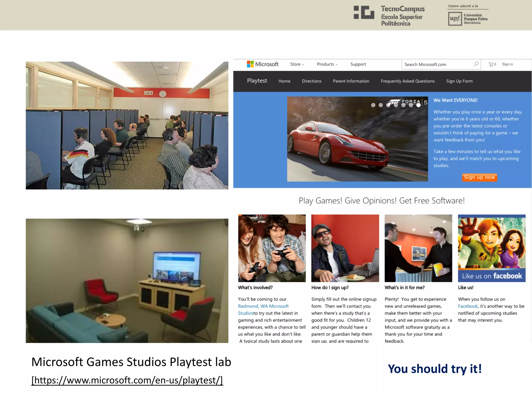Select the last highlighted carousel dot

418,105
